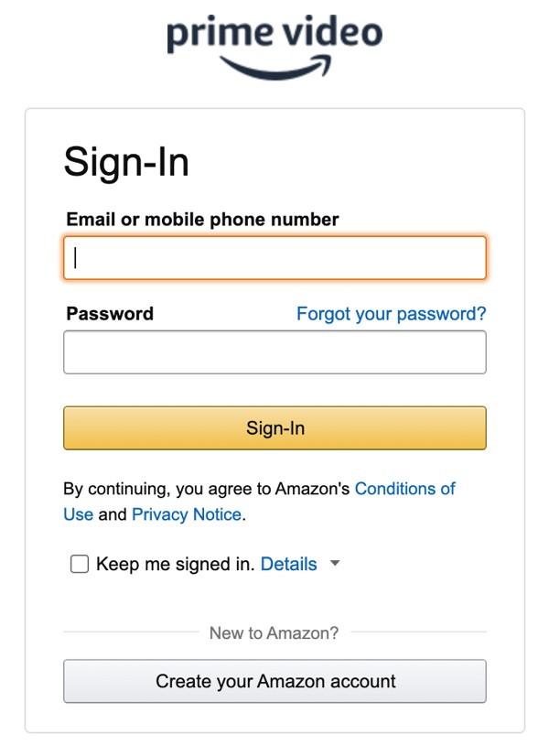Click the Email or mobile phone number label

(x=202, y=220)
